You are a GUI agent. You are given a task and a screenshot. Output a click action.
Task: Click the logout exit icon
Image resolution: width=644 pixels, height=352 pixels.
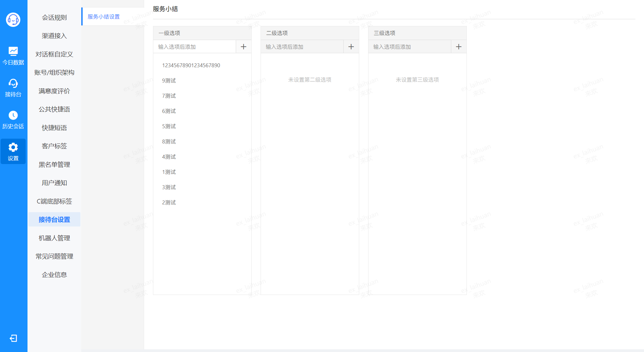click(x=13, y=338)
